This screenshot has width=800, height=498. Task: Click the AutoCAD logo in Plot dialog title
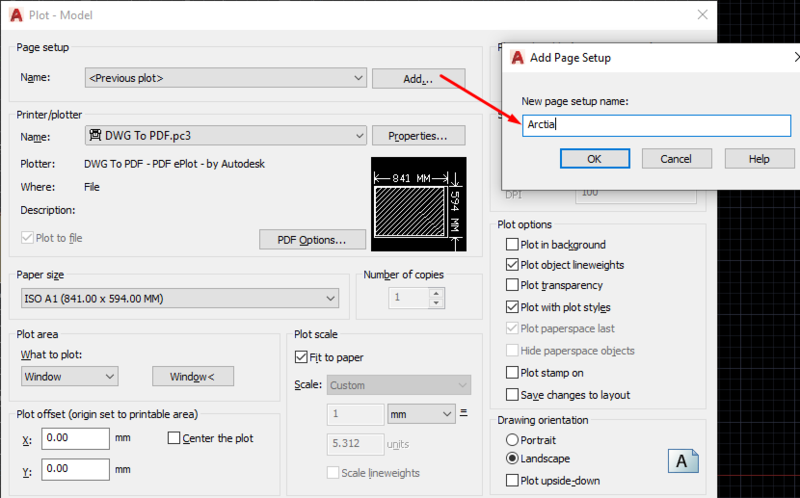point(16,15)
